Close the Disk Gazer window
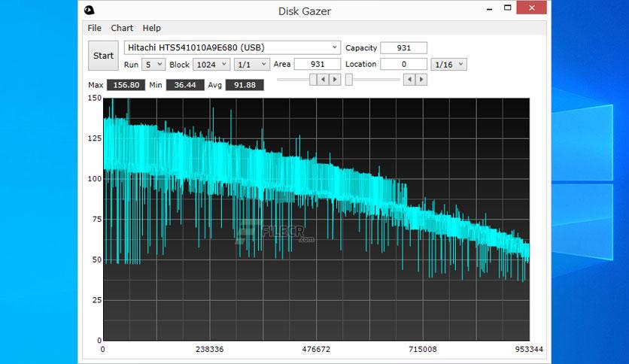The height and width of the screenshot is (364, 629). tap(531, 8)
